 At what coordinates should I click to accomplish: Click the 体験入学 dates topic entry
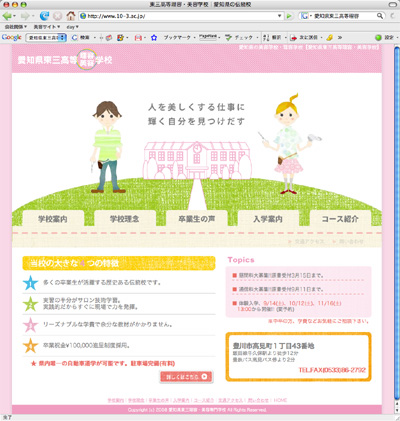point(287,306)
